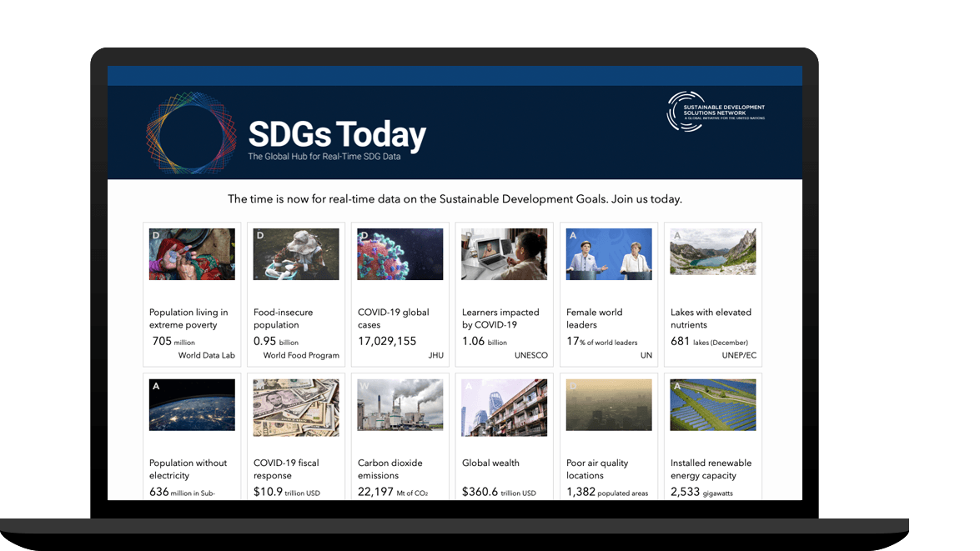Open the Sustainable Development Solutions Network logo
The width and height of the screenshot is (980, 551).
[x=716, y=112]
